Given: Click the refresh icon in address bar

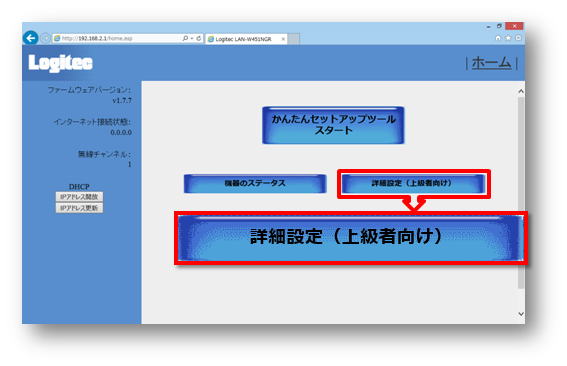Looking at the screenshot, I should tap(199, 38).
